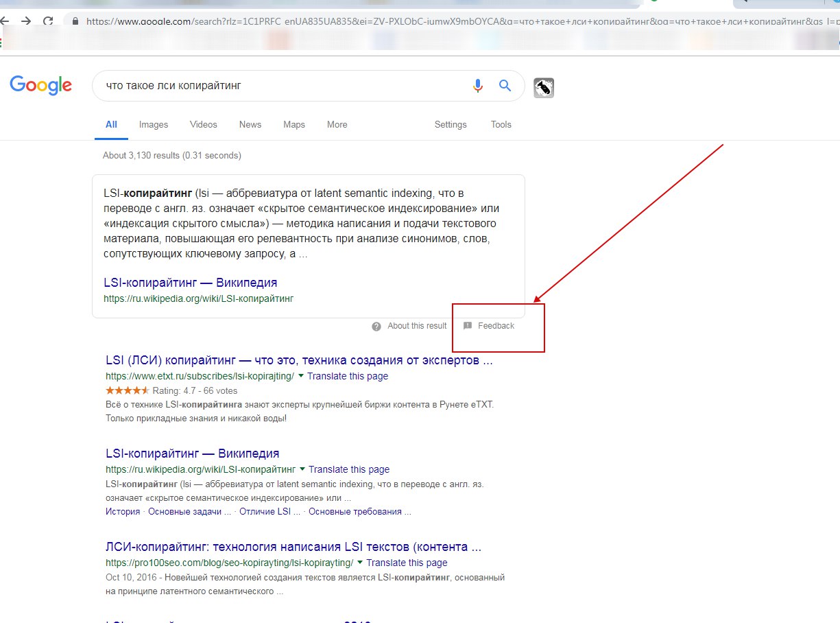This screenshot has width=840, height=623.
Task: Click the browser back arrow
Action: pyautogui.click(x=5, y=21)
